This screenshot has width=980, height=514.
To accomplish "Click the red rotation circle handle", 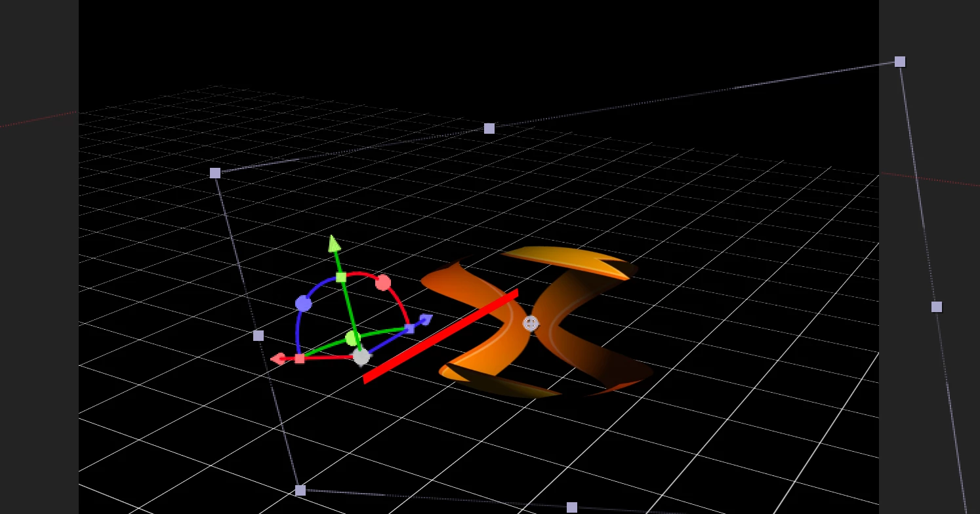I will click(383, 283).
